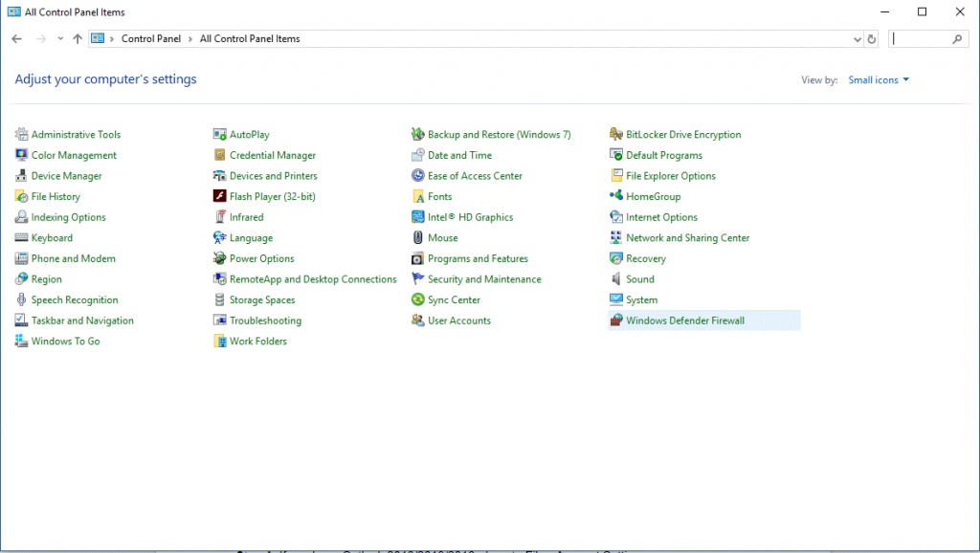Screen dimensions: 980x553
Task: Open the Windows To Go link
Action: [66, 341]
